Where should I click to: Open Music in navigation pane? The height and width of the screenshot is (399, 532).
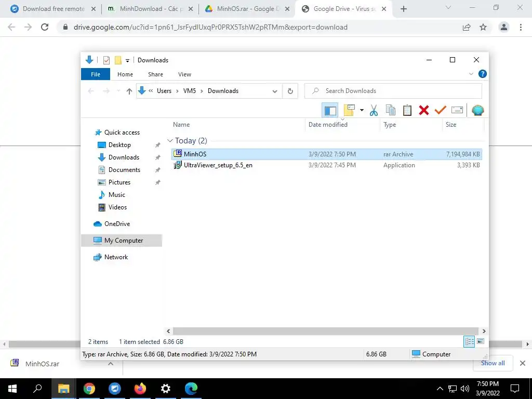pyautogui.click(x=117, y=195)
